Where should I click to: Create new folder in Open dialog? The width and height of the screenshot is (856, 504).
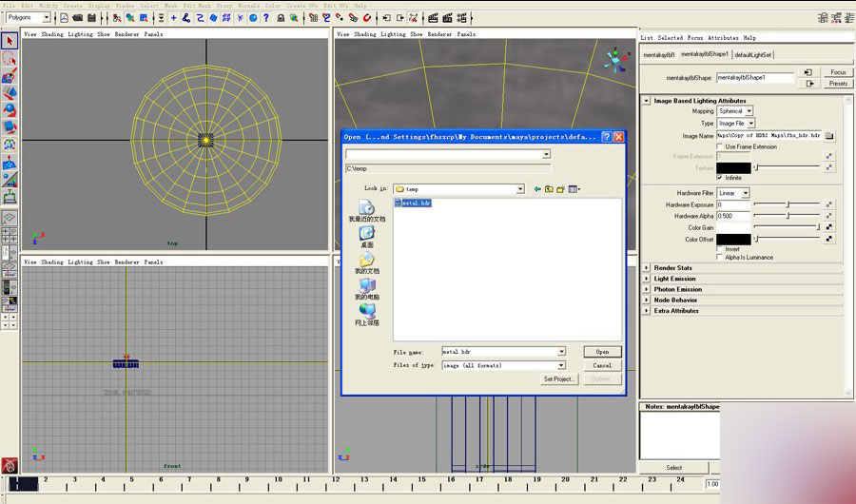561,189
